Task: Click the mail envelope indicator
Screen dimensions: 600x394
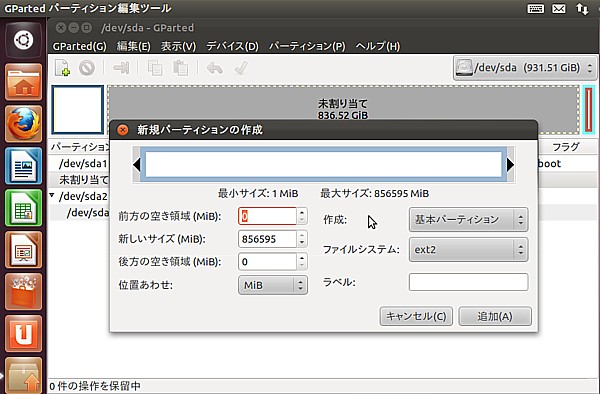Action: [x=559, y=8]
